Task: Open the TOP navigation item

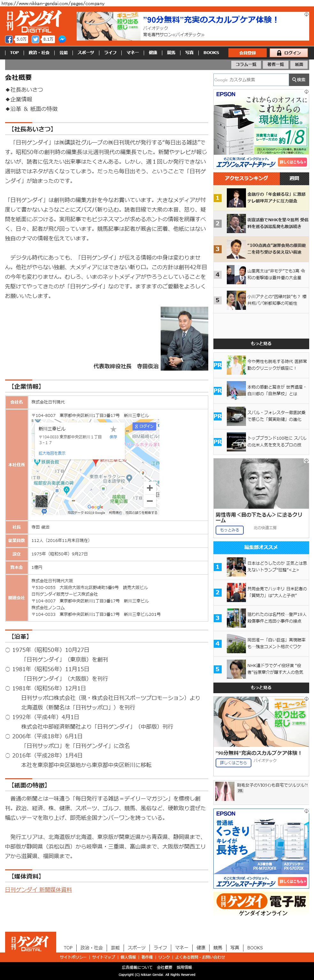Action: click(x=14, y=52)
